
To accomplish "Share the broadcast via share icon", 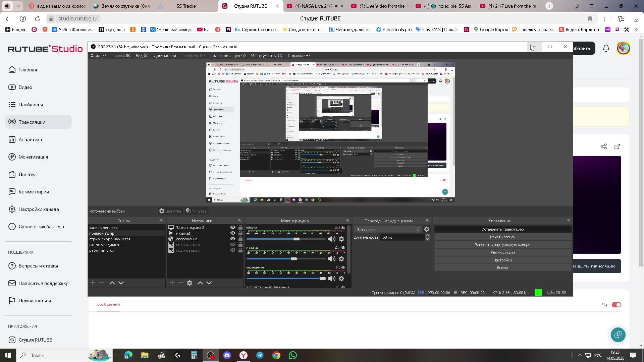I will coord(604,146).
